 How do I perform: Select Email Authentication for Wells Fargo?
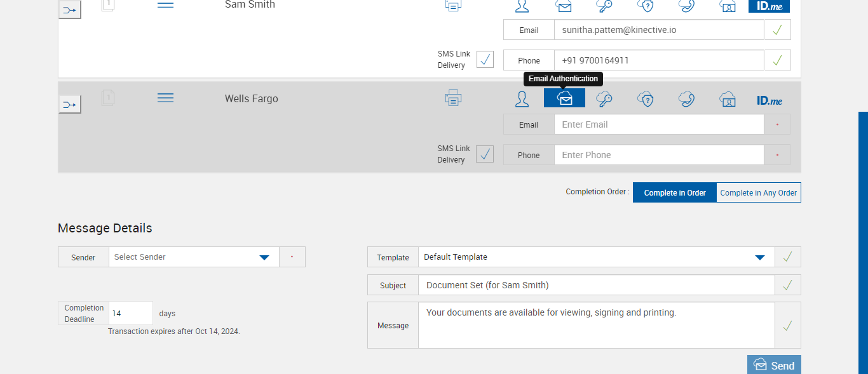[564, 98]
